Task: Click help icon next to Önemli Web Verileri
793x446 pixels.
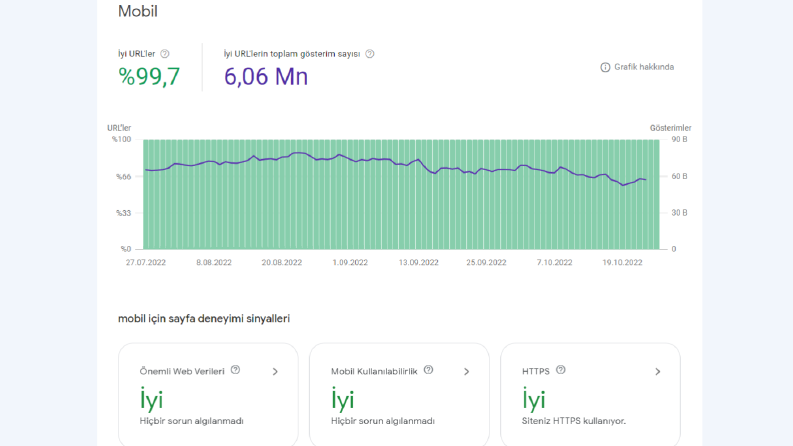Action: tap(235, 370)
